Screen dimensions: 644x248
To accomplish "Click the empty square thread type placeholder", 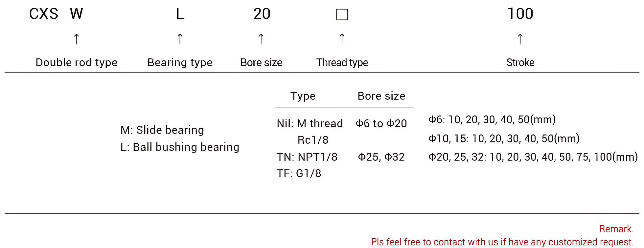I will (342, 14).
